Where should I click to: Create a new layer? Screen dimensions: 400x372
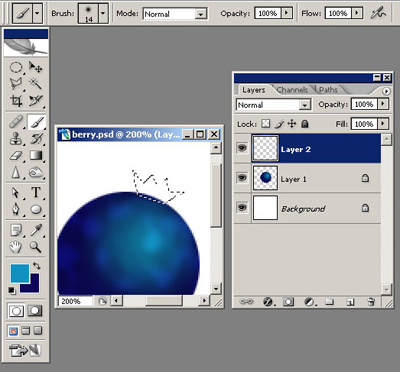click(350, 302)
